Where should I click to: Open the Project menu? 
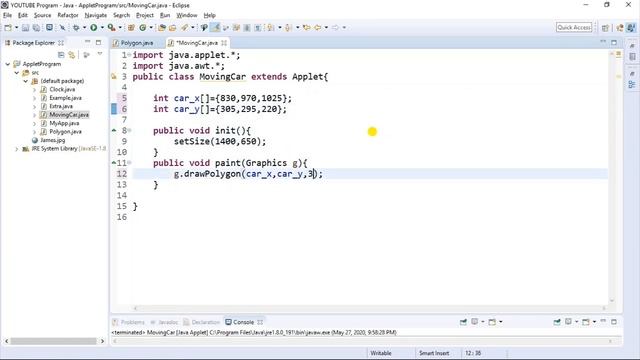[144, 15]
